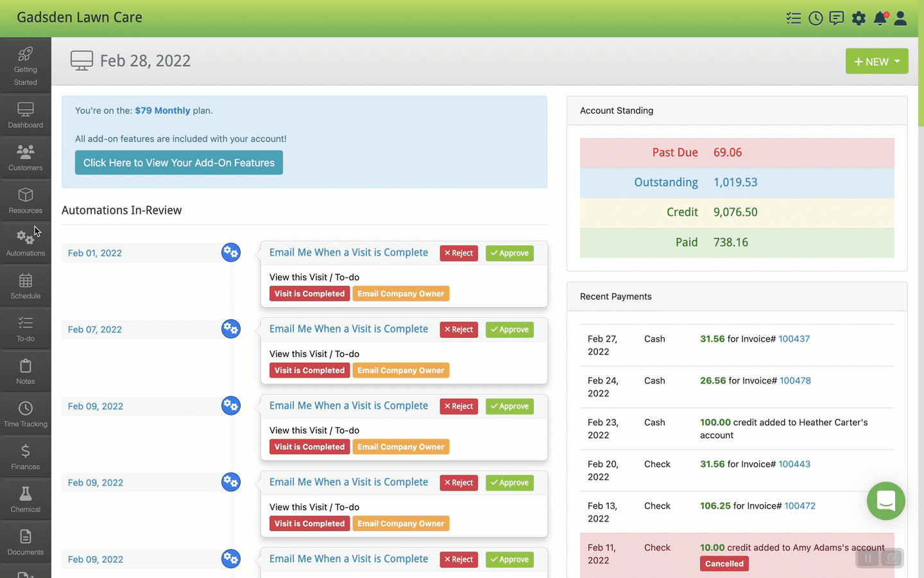Image resolution: width=924 pixels, height=578 pixels.
Task: View notifications via the bell icon
Action: 880,18
